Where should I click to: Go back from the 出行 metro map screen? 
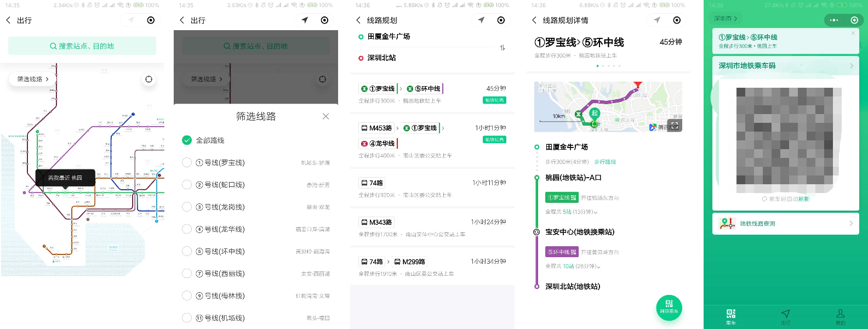(8, 20)
